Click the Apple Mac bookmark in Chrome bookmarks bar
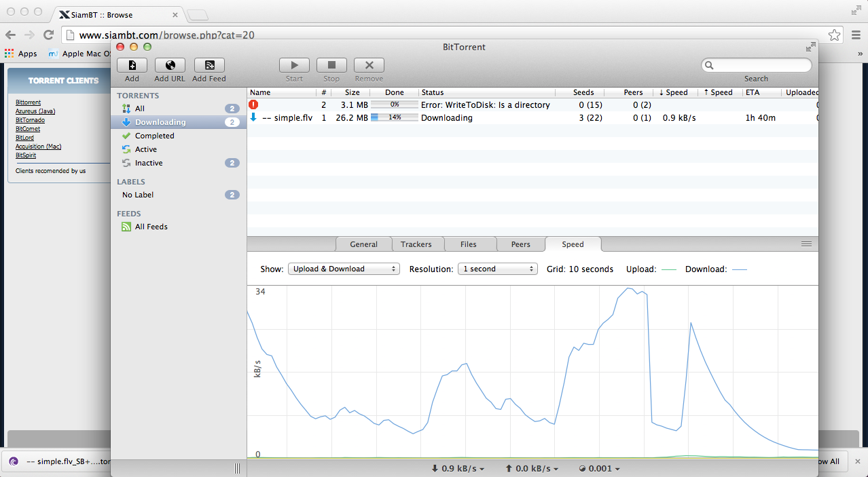This screenshot has width=868, height=477. pyautogui.click(x=78, y=54)
